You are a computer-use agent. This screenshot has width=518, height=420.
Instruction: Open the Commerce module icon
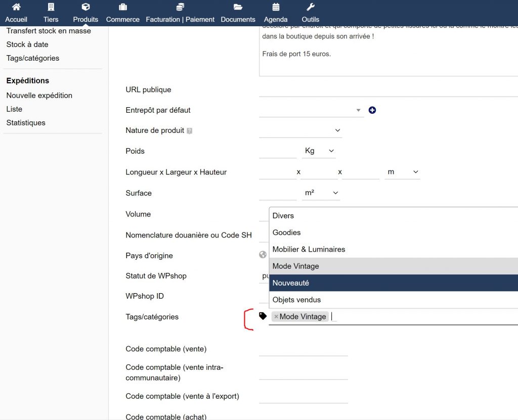122,7
